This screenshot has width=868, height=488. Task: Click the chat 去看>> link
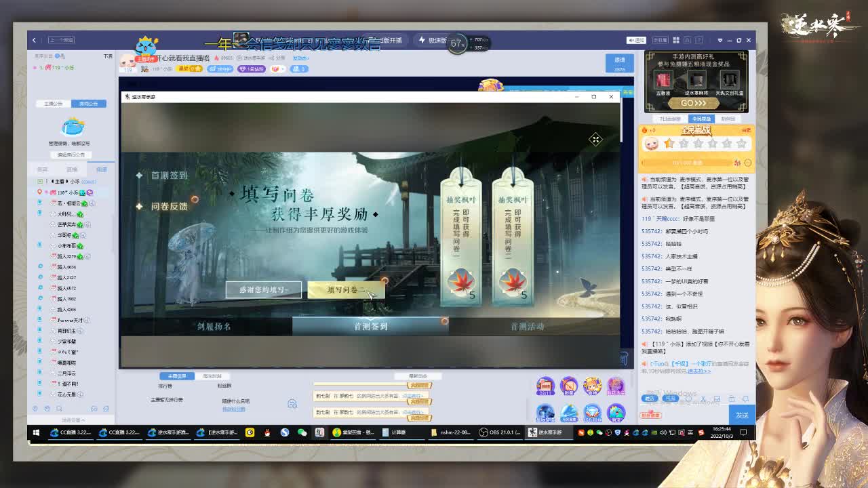699,371
